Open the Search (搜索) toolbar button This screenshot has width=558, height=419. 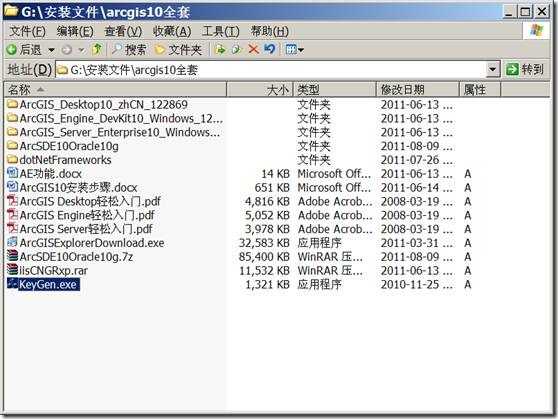pos(129,49)
